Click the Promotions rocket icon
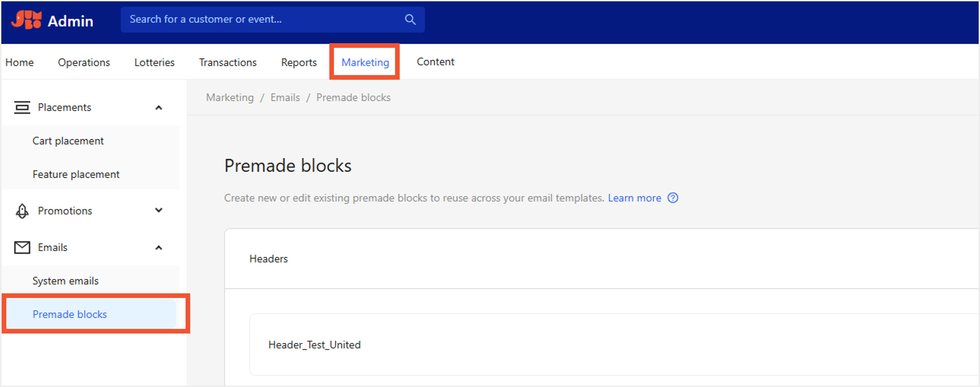This screenshot has width=980, height=387. click(22, 211)
